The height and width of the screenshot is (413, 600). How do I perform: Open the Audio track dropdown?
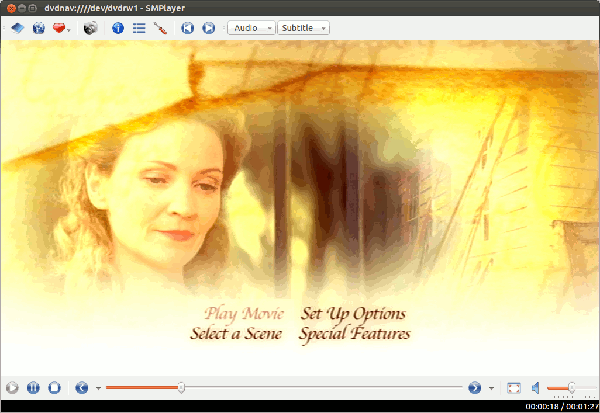(251, 28)
